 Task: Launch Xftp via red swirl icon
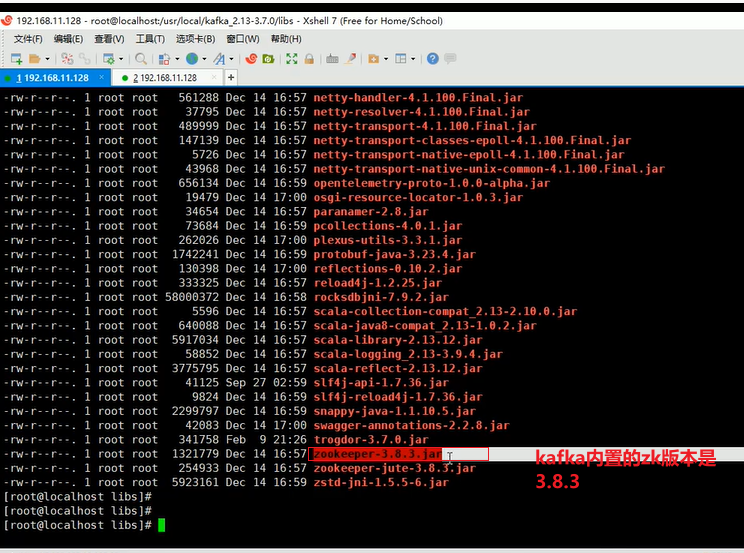click(251, 59)
